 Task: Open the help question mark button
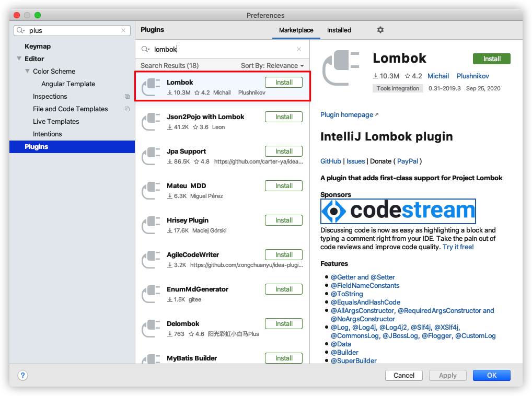[22, 375]
